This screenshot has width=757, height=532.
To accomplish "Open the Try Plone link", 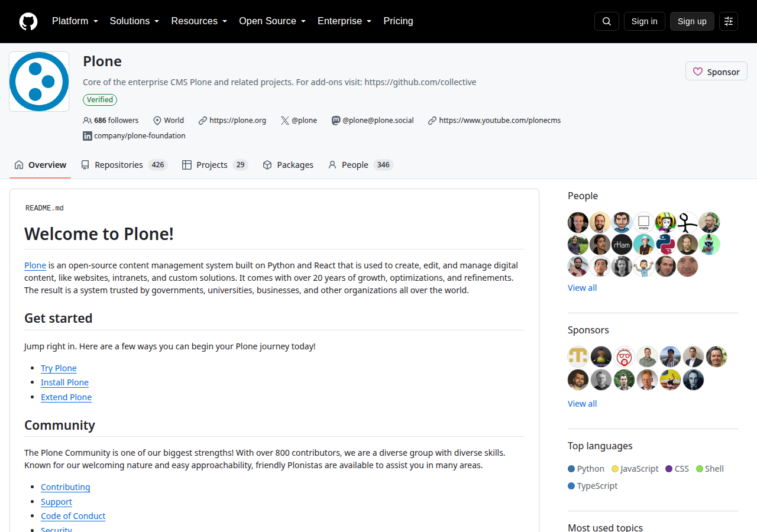I will coord(59,368).
